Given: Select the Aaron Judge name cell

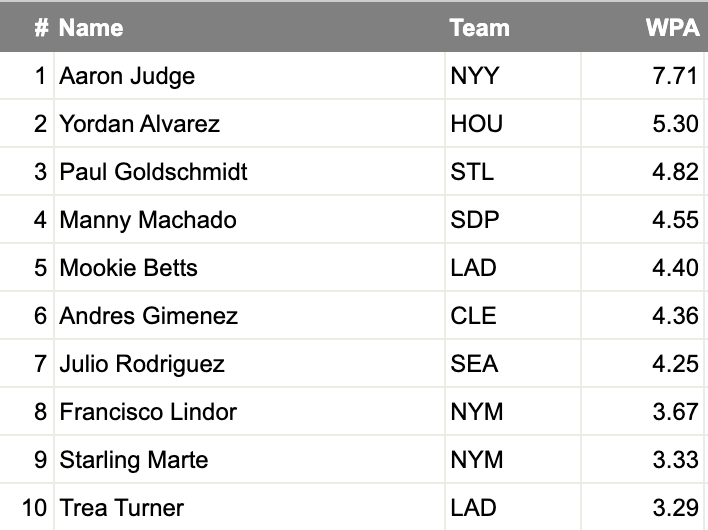Looking at the screenshot, I should click(x=127, y=76).
